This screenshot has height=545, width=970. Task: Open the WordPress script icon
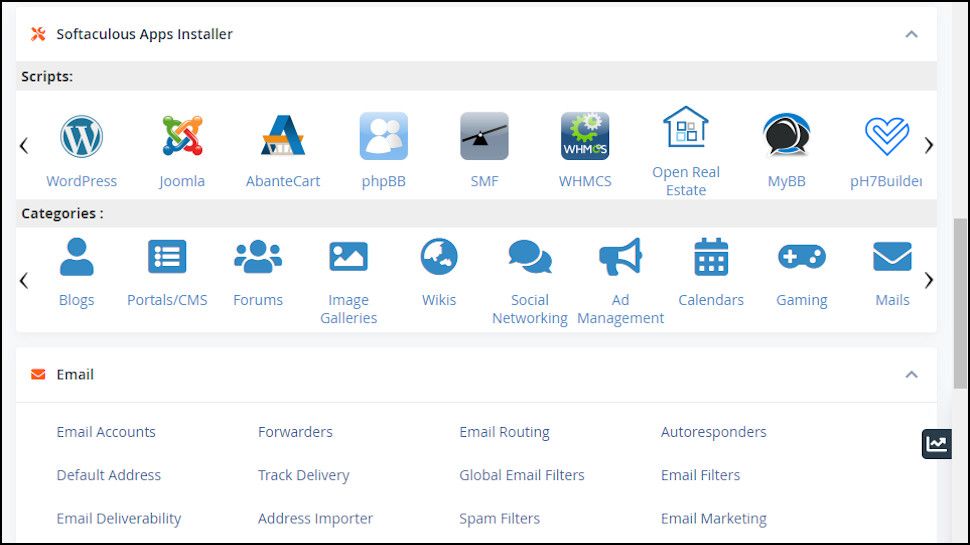[81, 136]
